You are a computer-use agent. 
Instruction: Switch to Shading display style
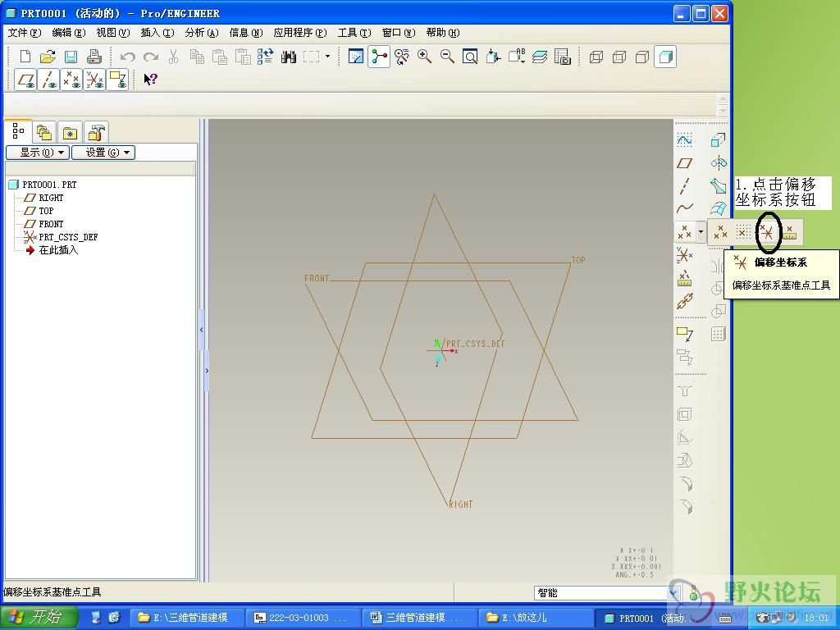665,57
